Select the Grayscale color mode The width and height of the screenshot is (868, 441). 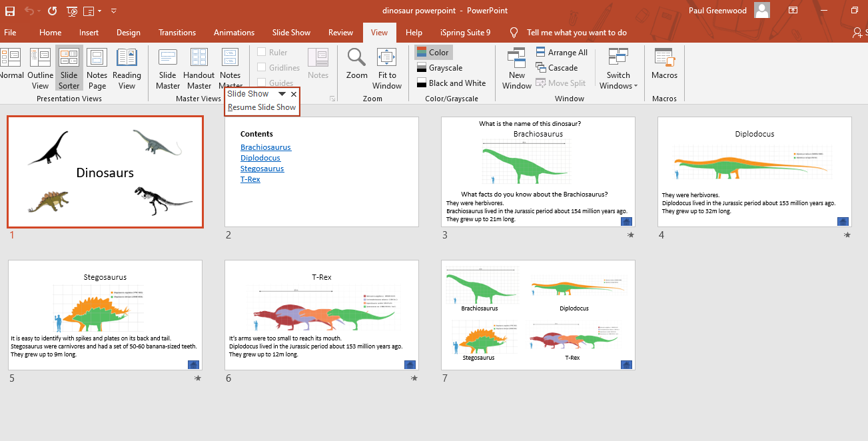tap(440, 68)
